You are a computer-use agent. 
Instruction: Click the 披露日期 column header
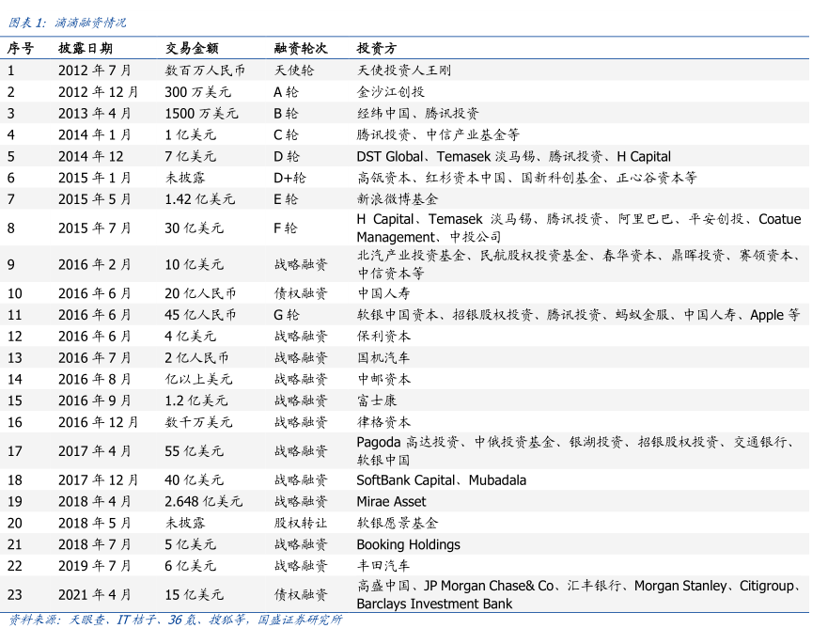pyautogui.click(x=85, y=48)
